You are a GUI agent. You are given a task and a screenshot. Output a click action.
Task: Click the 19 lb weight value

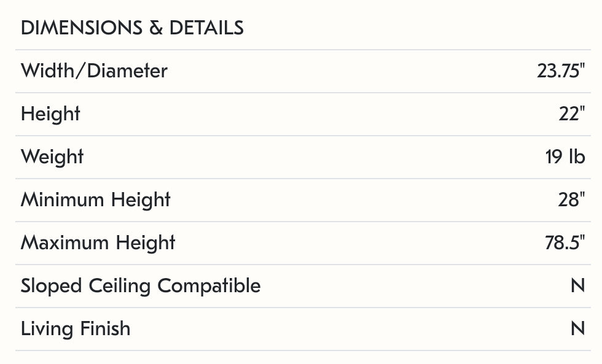pyautogui.click(x=565, y=157)
